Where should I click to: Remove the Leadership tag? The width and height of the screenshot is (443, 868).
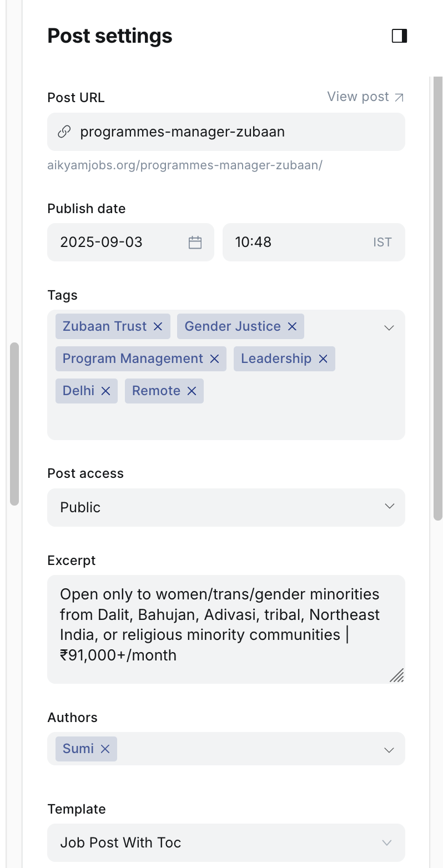(x=323, y=359)
